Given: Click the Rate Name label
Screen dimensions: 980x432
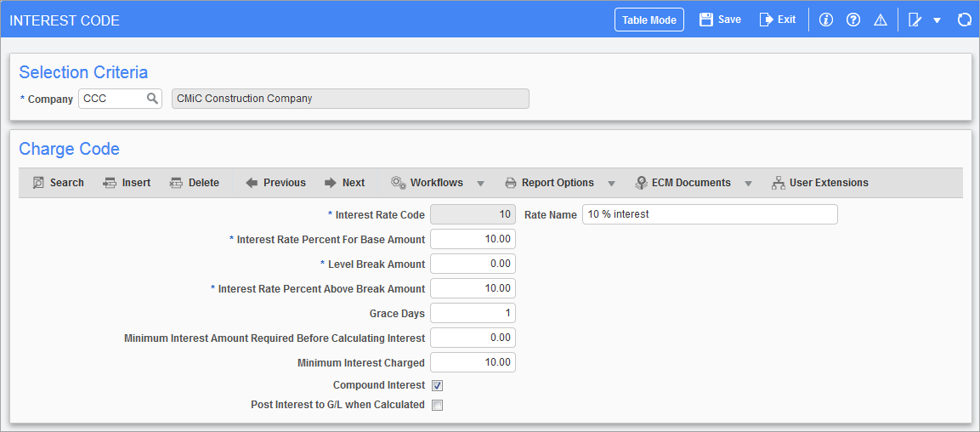Looking at the screenshot, I should pyautogui.click(x=550, y=214).
